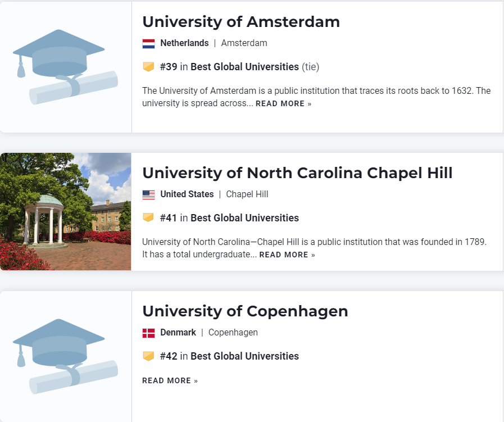The image size is (504, 422).
Task: Click the Chapel Hill campus photo thumbnail
Action: tap(66, 212)
